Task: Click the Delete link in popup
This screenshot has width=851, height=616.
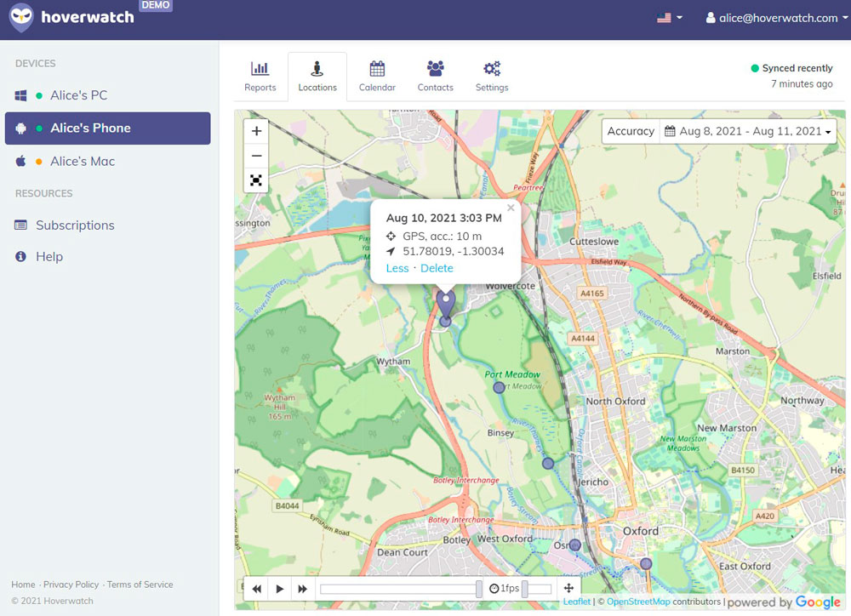Action: coord(437,268)
